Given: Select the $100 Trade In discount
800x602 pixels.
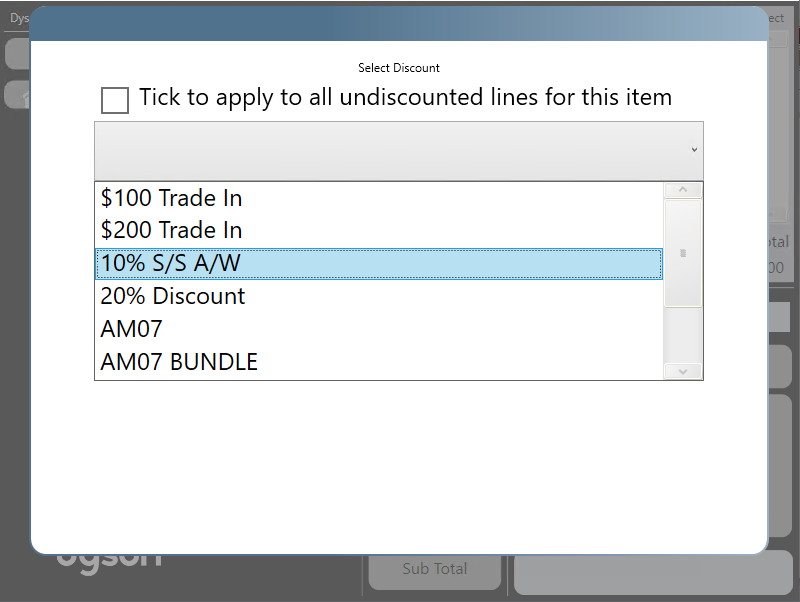Looking at the screenshot, I should coord(171,198).
